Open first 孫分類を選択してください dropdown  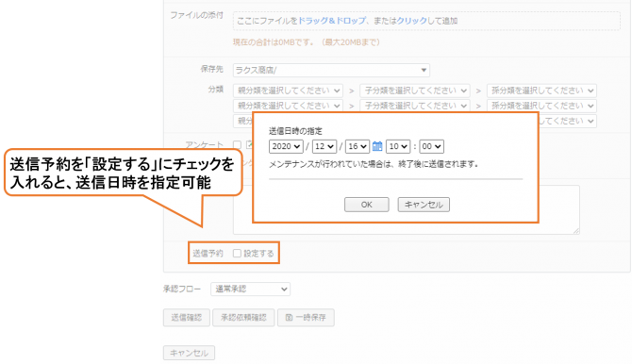pos(541,91)
